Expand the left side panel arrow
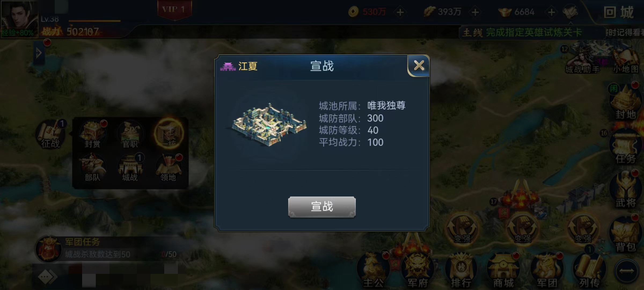 coord(39,53)
